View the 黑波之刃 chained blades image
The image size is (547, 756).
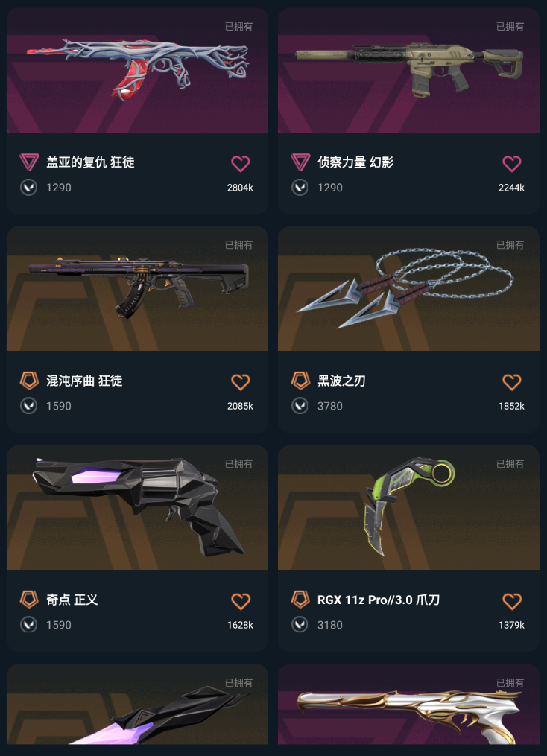coord(408,289)
